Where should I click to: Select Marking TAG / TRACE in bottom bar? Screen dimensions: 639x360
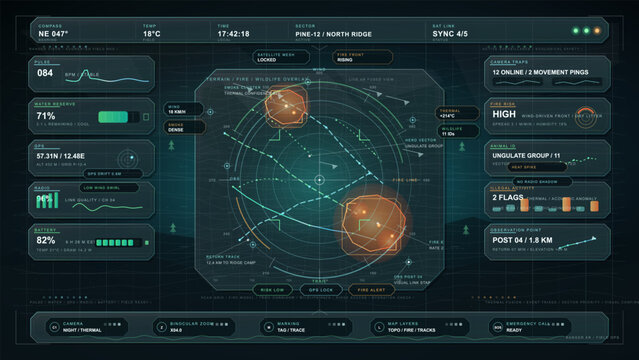[x=306, y=327]
